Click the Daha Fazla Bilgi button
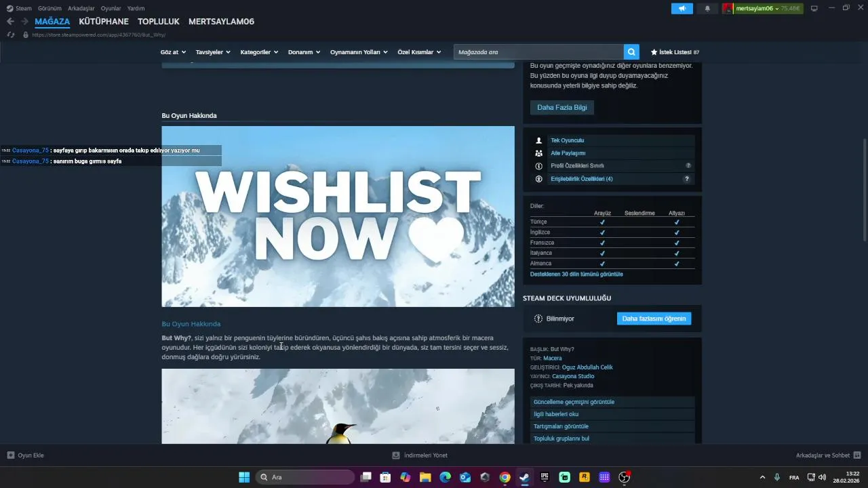Screen dimensions: 868x488 [562, 107]
